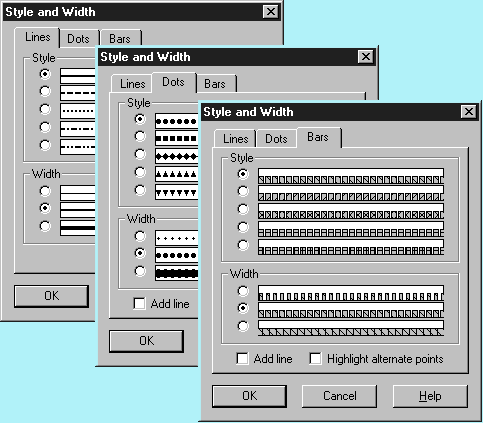The image size is (483, 423).
Task: Choose the narrowest bars width preview
Action: (351, 293)
